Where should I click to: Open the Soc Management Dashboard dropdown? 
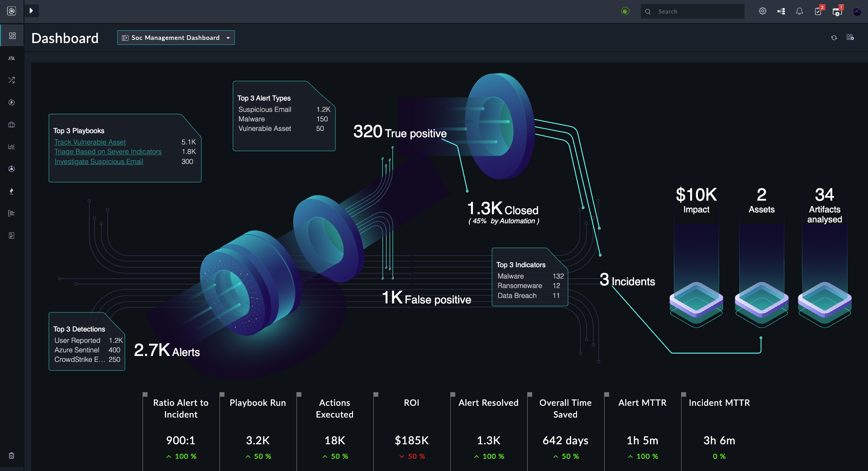[x=176, y=38]
